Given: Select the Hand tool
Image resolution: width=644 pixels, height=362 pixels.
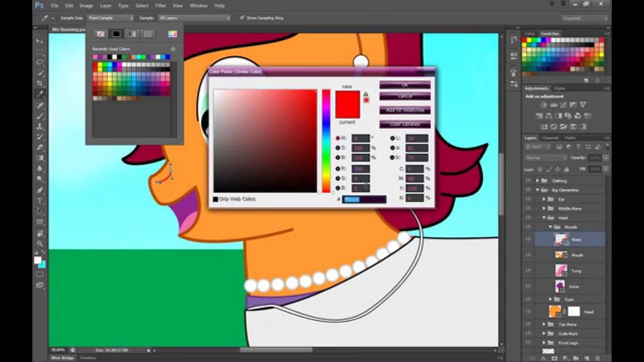Looking at the screenshot, I should pyautogui.click(x=40, y=233).
